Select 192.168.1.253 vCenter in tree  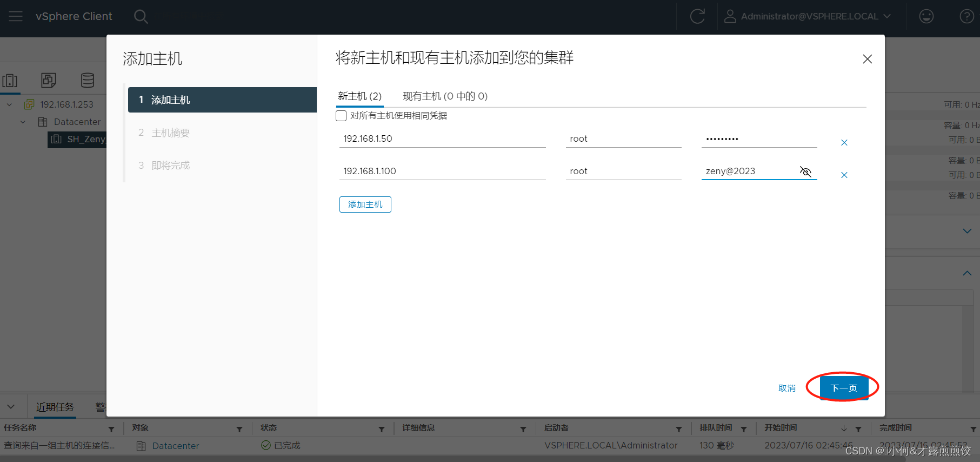click(66, 104)
